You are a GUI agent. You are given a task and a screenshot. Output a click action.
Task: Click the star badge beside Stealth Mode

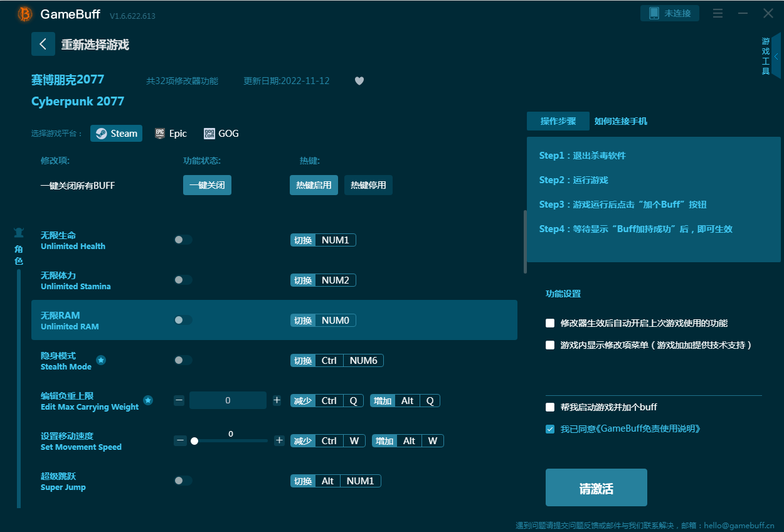tap(101, 360)
